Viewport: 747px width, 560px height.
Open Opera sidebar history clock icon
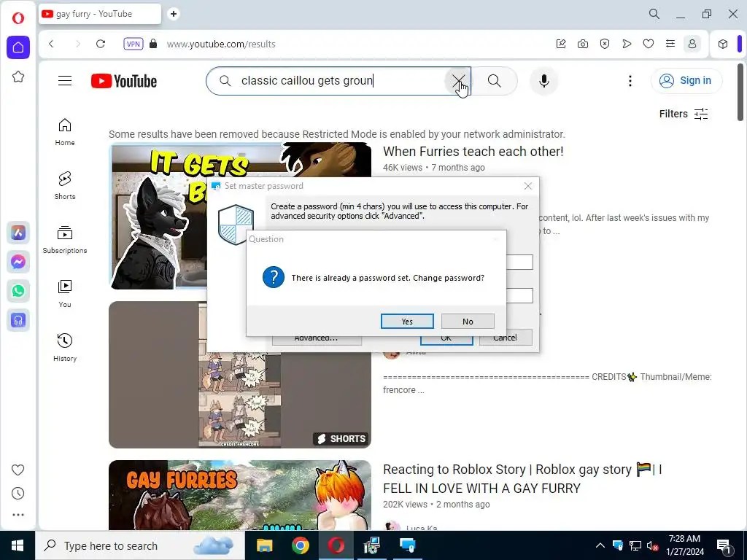point(18,494)
